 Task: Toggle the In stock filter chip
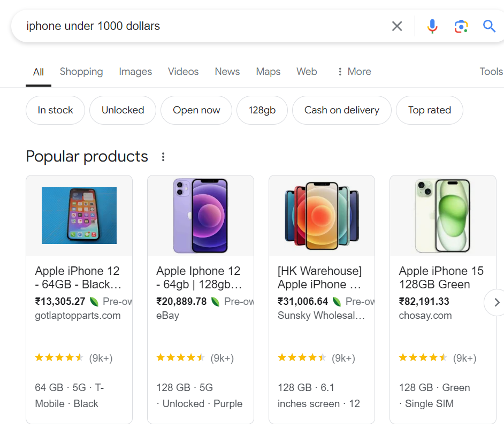click(x=55, y=110)
